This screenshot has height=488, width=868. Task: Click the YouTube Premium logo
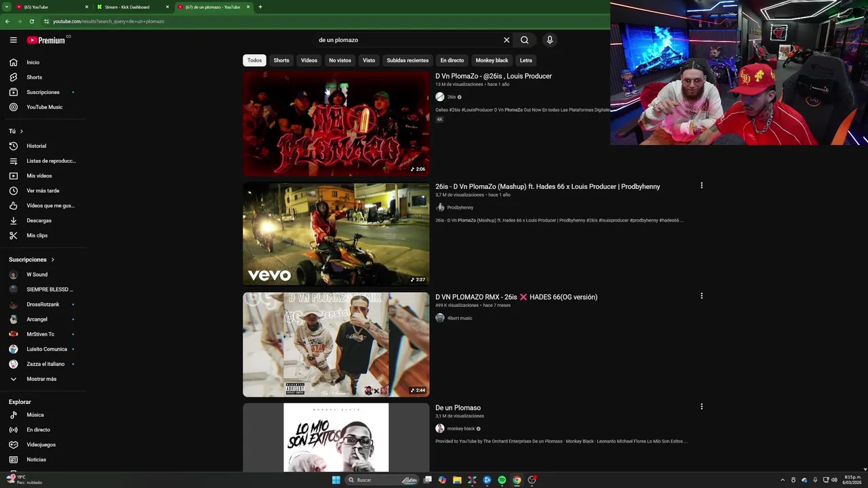[46, 40]
